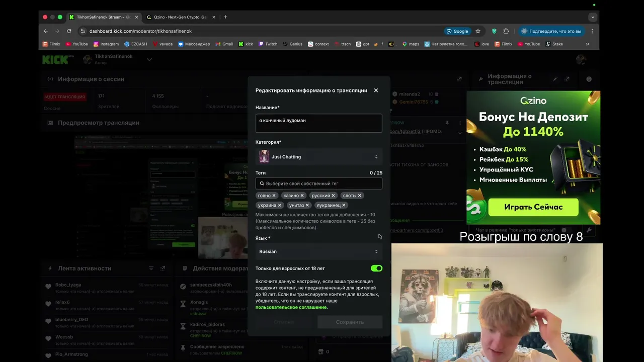Image resolution: width=644 pixels, height=362 pixels.
Task: Open the Filmix bookmark at left
Action: (51, 44)
